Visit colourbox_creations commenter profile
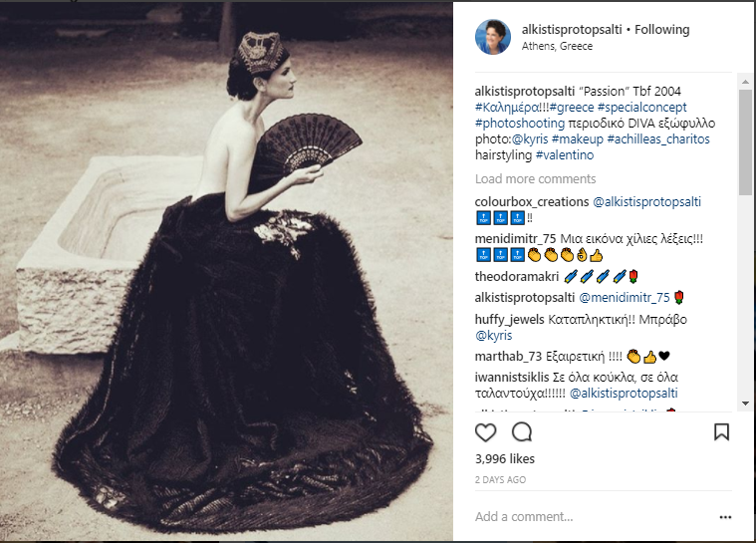Screen dimensions: 756x543 532,201
